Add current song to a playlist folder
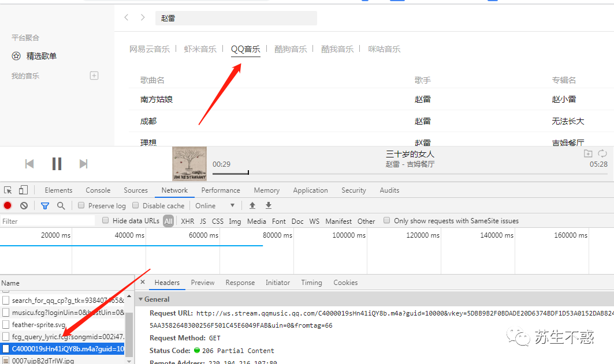The width and height of the screenshot is (614, 364). [x=588, y=153]
